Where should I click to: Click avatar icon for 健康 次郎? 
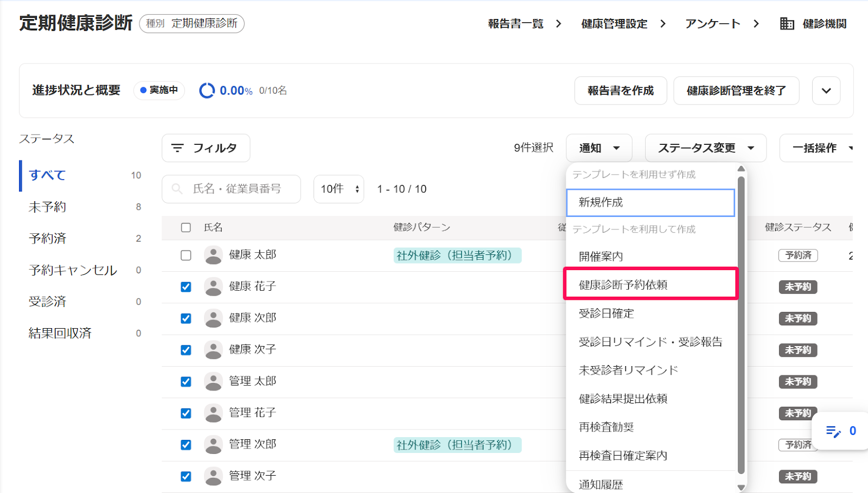[x=213, y=318]
